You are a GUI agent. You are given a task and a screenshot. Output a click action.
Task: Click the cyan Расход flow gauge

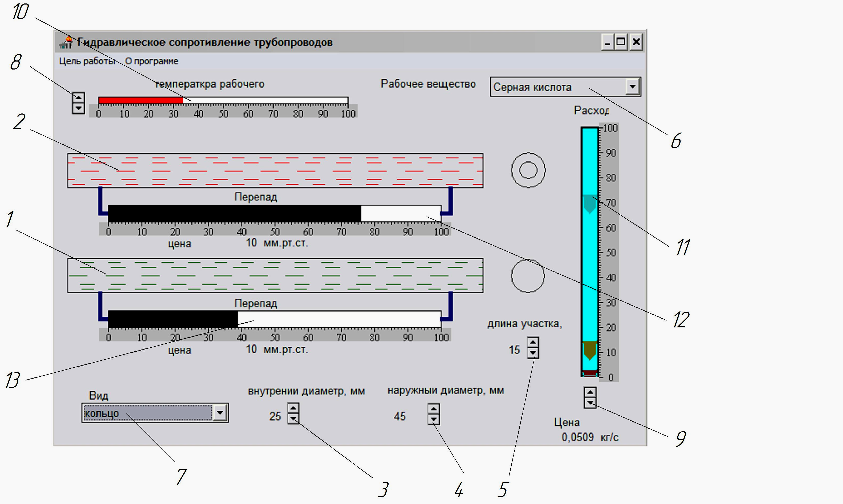pos(590,252)
